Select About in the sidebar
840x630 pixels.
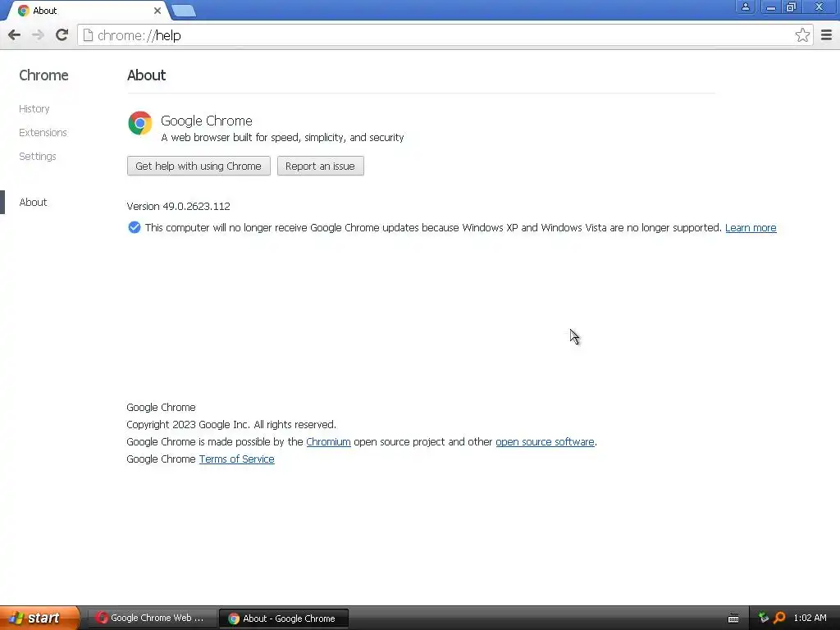click(x=33, y=202)
